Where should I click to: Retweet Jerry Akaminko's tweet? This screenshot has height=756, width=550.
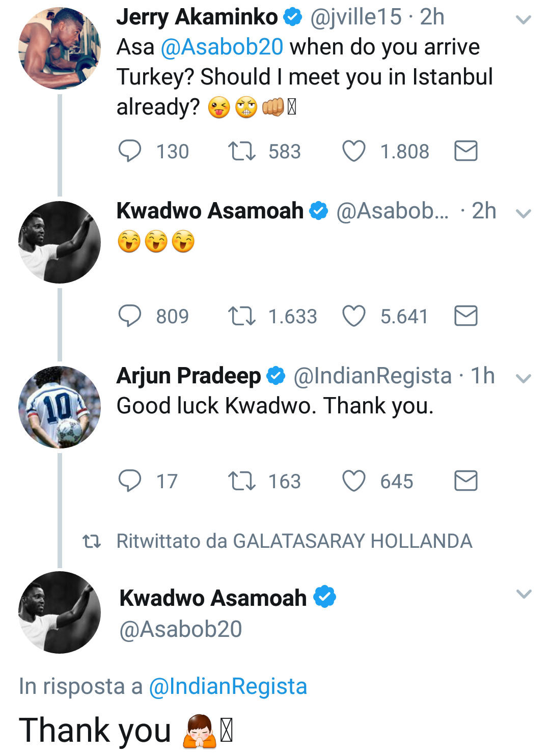pyautogui.click(x=242, y=151)
